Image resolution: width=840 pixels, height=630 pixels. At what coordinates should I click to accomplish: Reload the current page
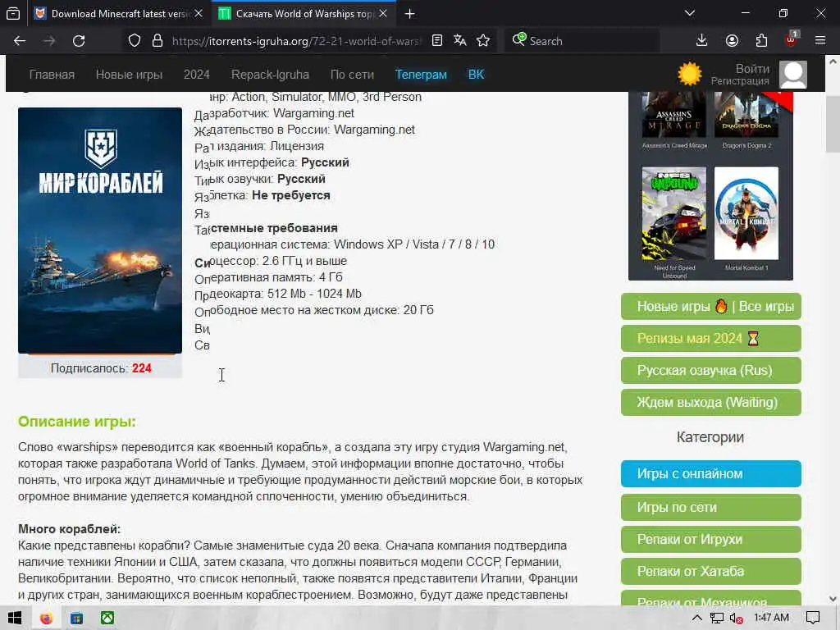pos(79,41)
